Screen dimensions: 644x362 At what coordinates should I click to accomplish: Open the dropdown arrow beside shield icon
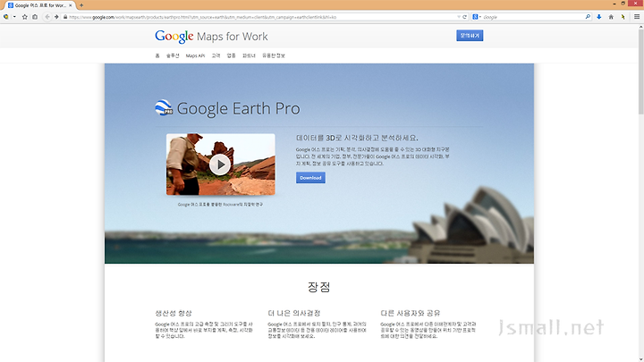pos(14,17)
